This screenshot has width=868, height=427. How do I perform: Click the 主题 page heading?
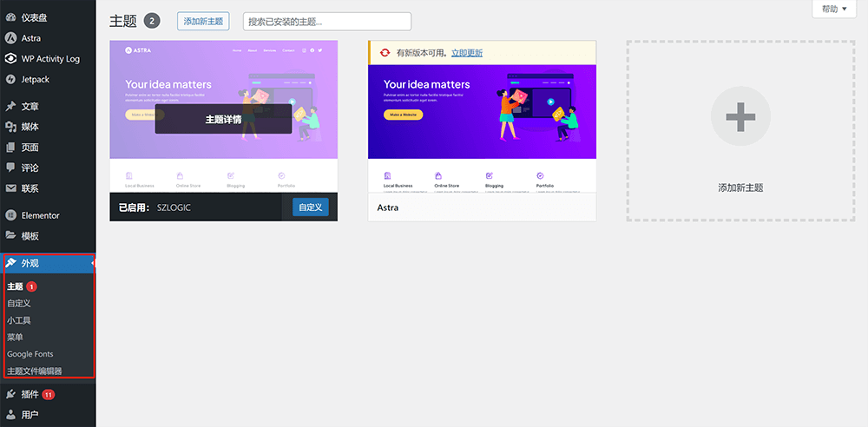coord(123,22)
